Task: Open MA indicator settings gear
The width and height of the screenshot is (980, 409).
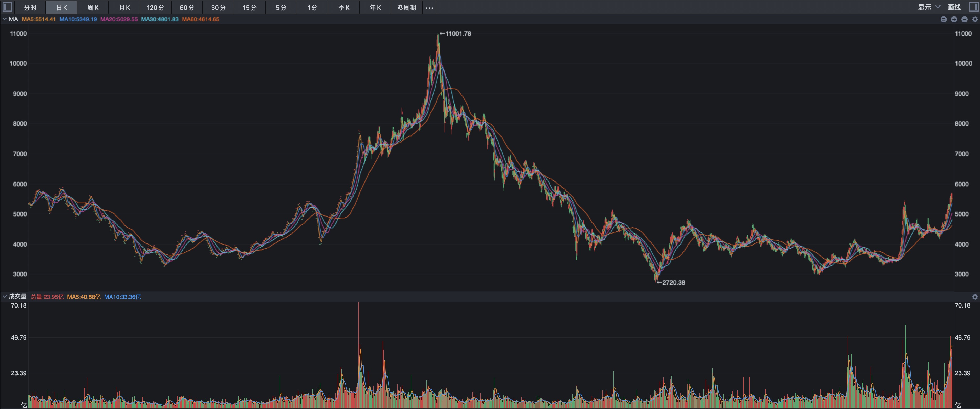Action: pos(975,19)
